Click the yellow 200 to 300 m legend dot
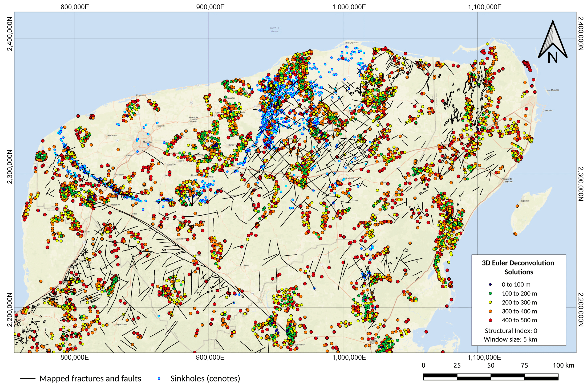The height and width of the screenshot is (384, 588). pyautogui.click(x=490, y=302)
